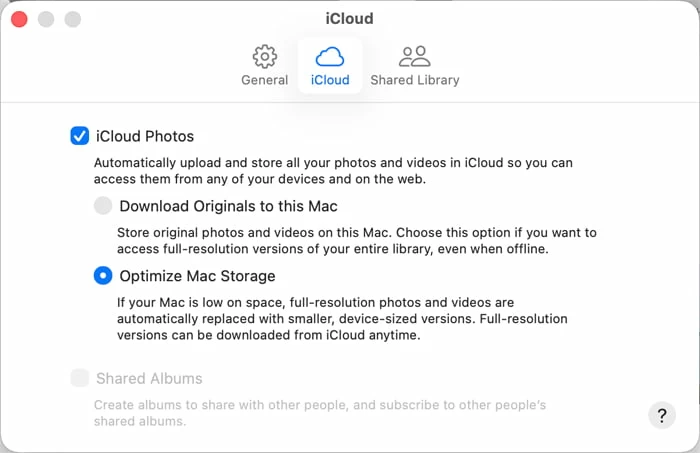Open help with the question mark button
The image size is (700, 453).
(662, 416)
